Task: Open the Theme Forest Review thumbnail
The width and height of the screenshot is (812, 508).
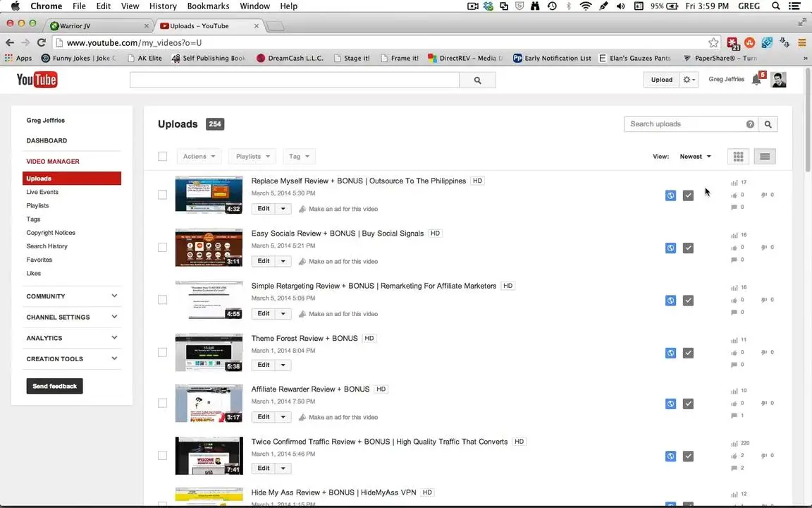Action: pyautogui.click(x=209, y=353)
